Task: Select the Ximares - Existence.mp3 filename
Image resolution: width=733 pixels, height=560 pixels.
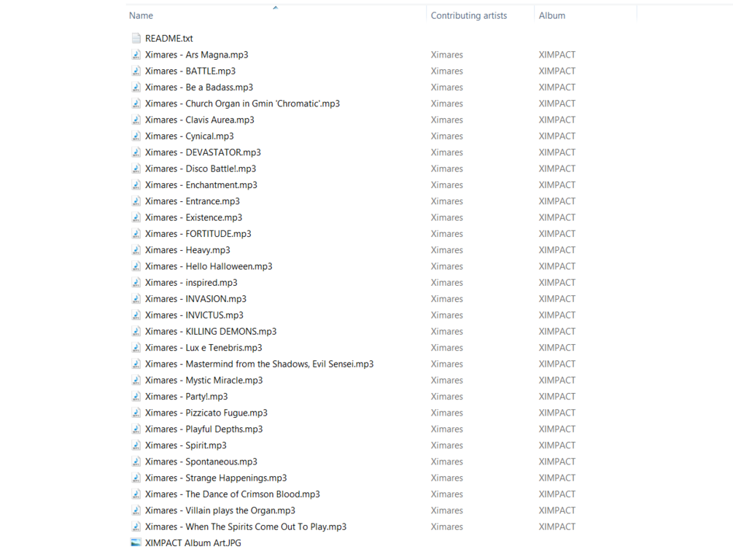Action: [x=193, y=217]
